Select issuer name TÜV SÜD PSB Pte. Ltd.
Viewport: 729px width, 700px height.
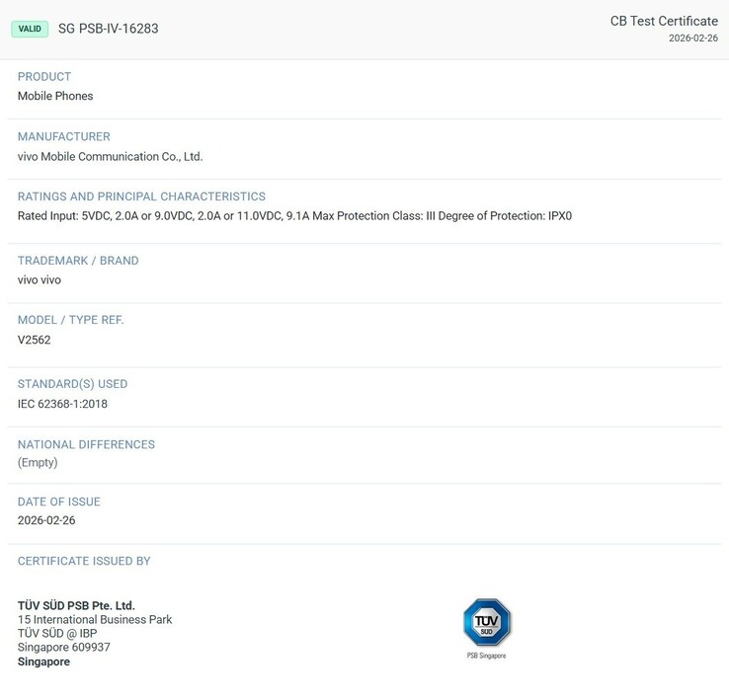tap(76, 605)
